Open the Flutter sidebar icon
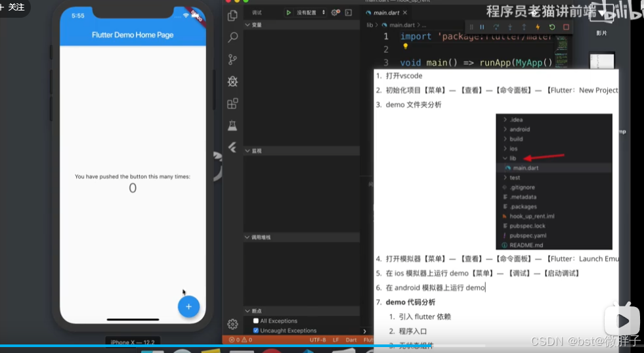 [232, 147]
